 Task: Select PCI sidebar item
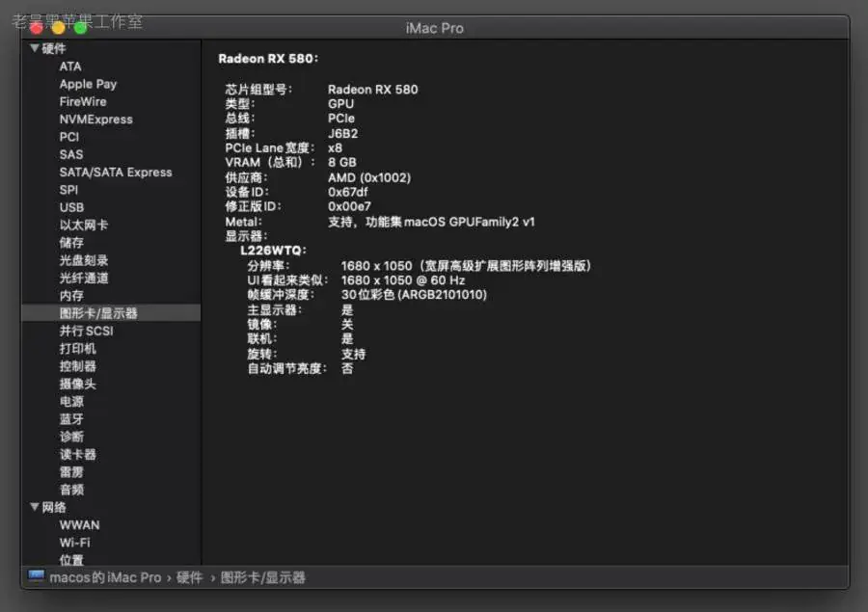click(69, 137)
